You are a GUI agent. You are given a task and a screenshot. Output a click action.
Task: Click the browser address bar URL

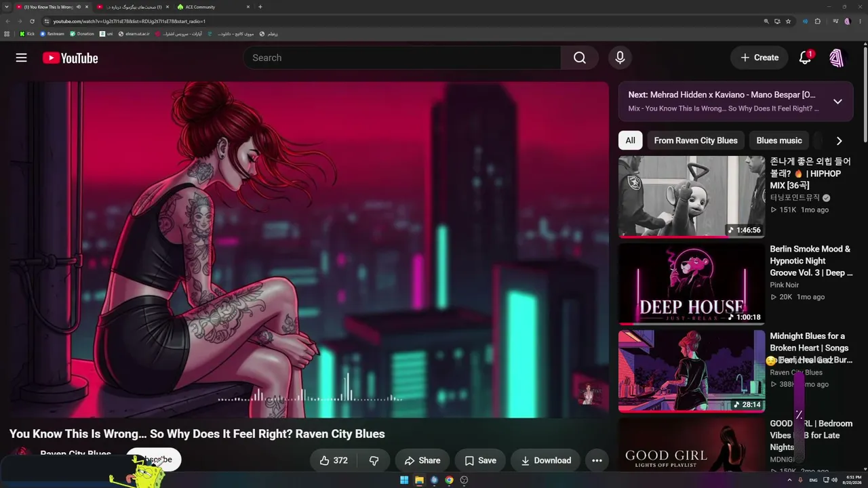coord(129,21)
